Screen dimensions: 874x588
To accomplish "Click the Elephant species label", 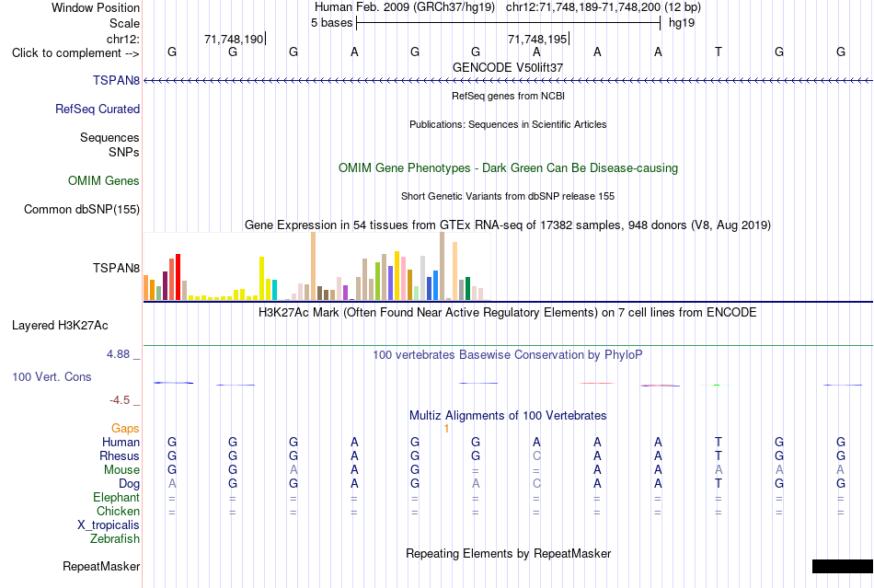I will point(116,497).
